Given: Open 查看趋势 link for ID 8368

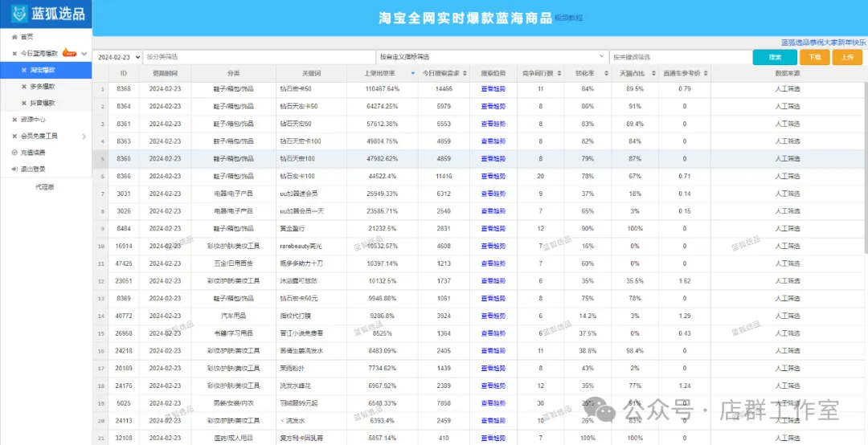Looking at the screenshot, I should (x=493, y=88).
